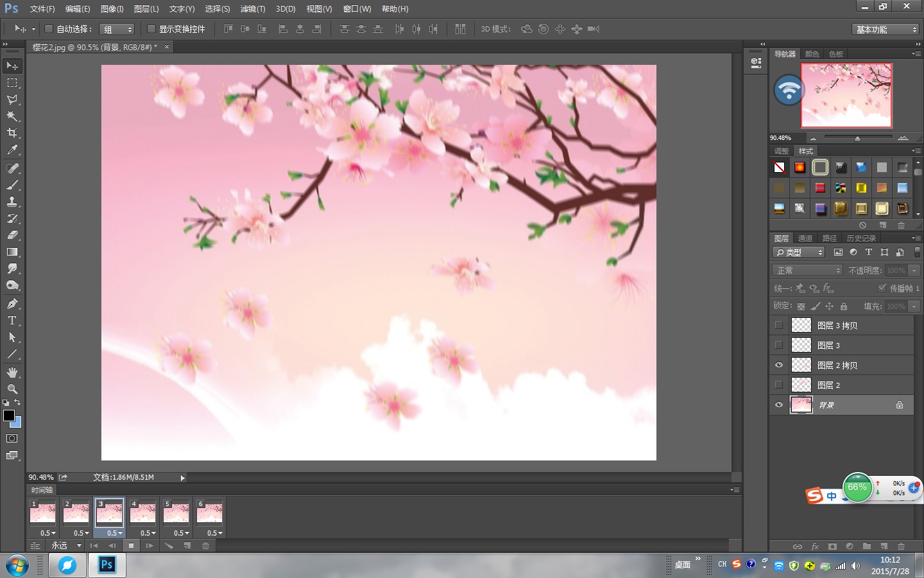The image size is (924, 578).
Task: Hide the 背景 layer eye icon
Action: coord(779,405)
